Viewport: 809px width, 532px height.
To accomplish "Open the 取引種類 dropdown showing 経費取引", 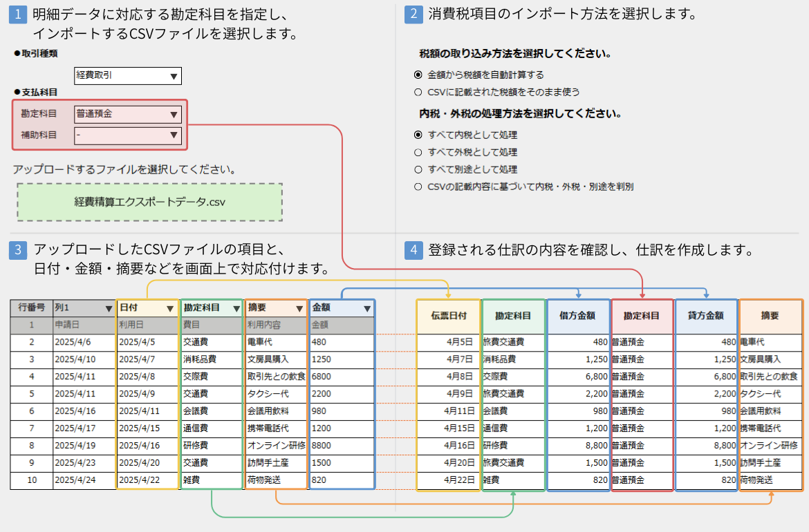I will (127, 75).
